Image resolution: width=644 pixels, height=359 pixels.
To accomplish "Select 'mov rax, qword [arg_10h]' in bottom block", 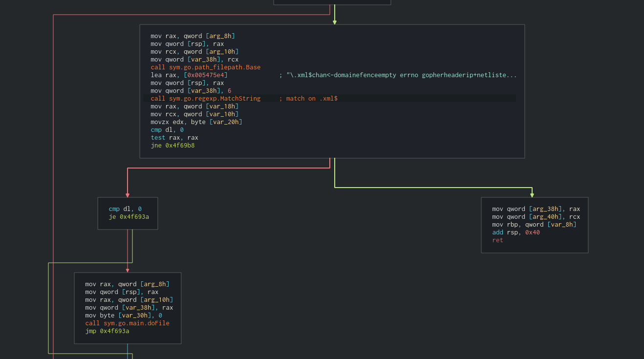I will point(129,300).
